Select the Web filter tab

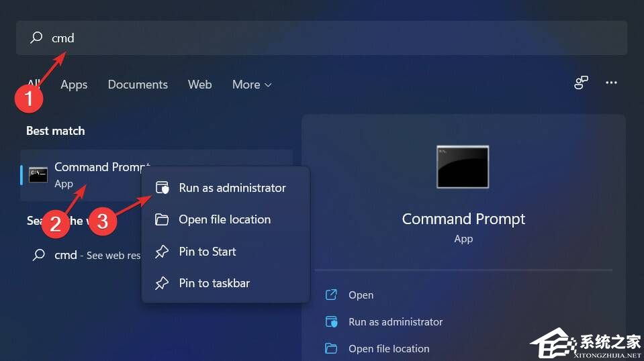[199, 85]
